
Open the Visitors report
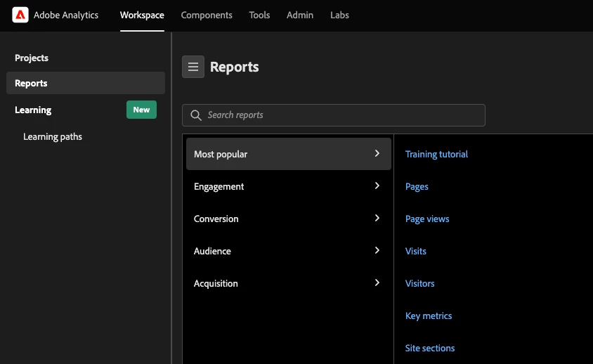coord(419,283)
